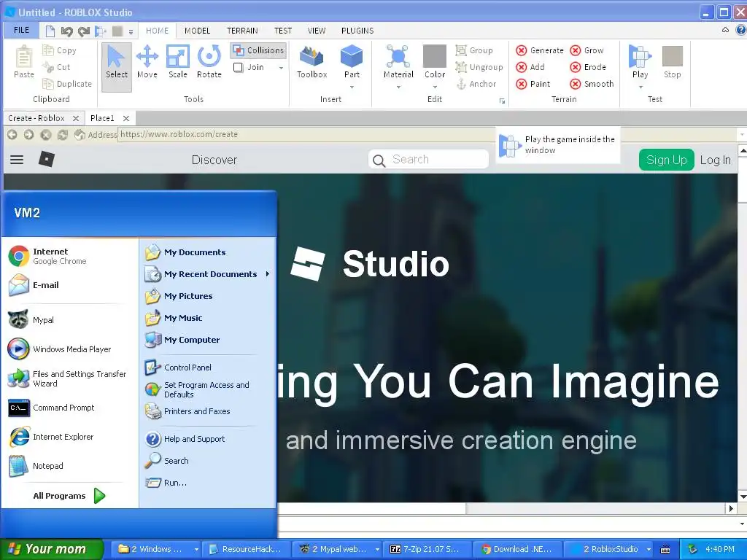Click the green Sign Up button
This screenshot has height=560, width=747.
666,160
